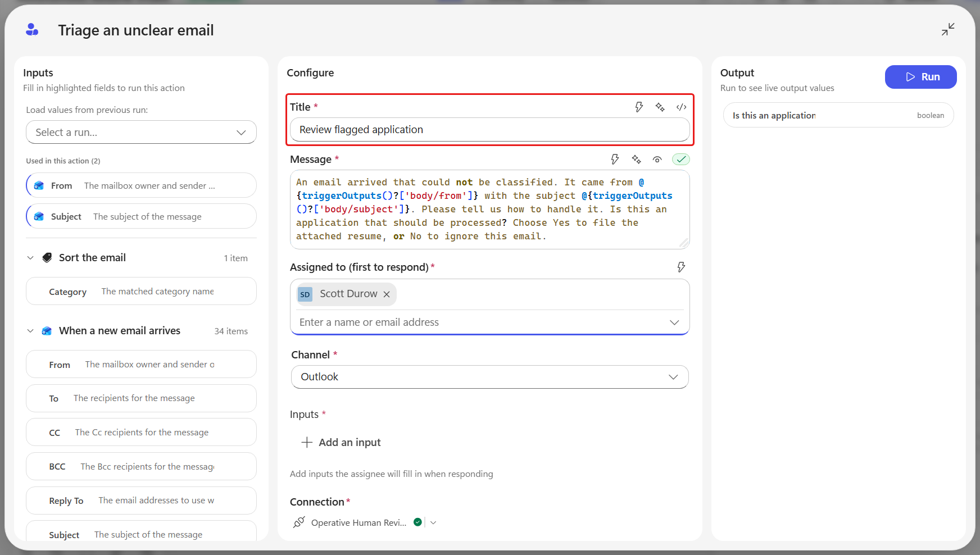The height and width of the screenshot is (555, 980).
Task: Select the From input under Used in this action
Action: pos(141,185)
